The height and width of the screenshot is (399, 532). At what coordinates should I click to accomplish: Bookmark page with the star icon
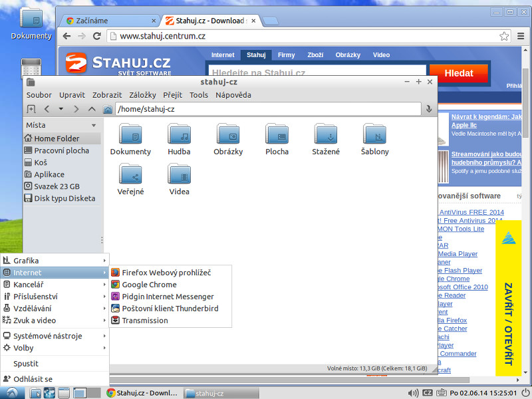tap(504, 36)
